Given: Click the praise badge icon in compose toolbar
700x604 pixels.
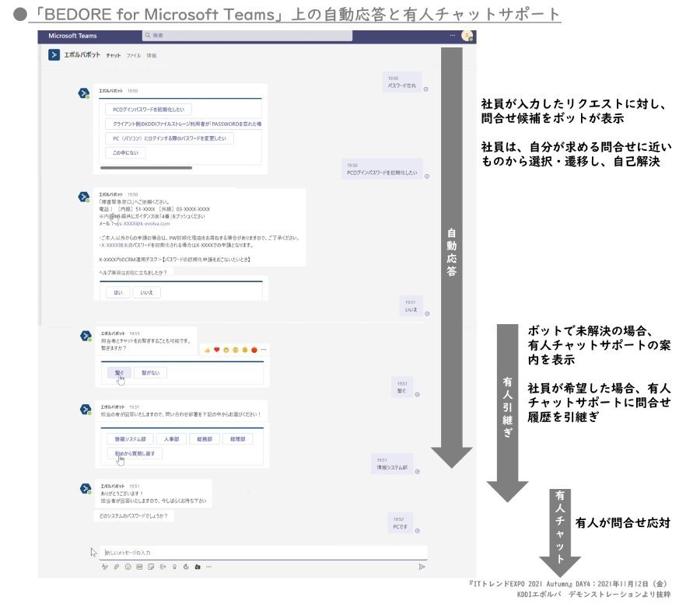Looking at the screenshot, I should coord(174,567).
